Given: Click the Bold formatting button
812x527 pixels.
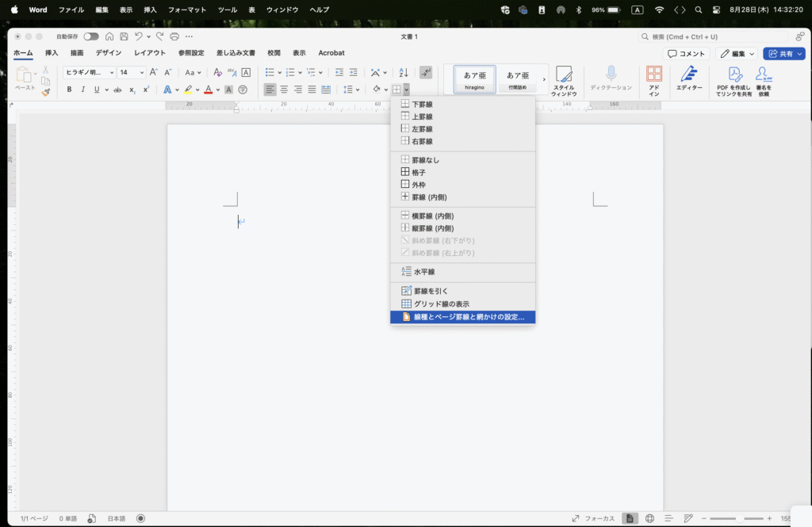Looking at the screenshot, I should pyautogui.click(x=69, y=90).
